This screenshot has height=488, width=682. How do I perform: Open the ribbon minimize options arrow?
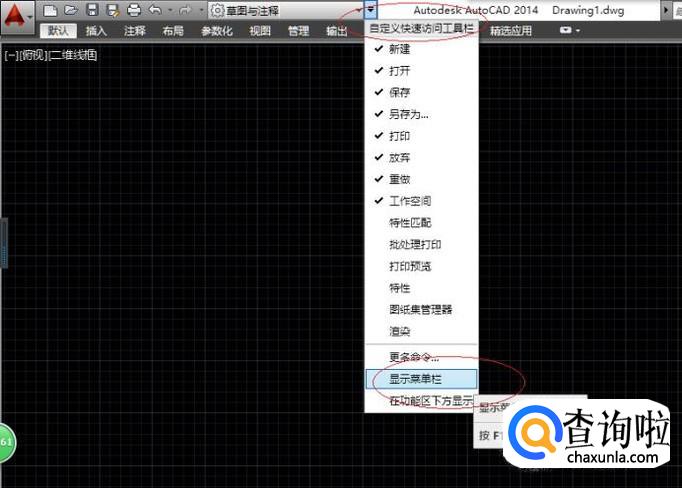click(x=578, y=31)
